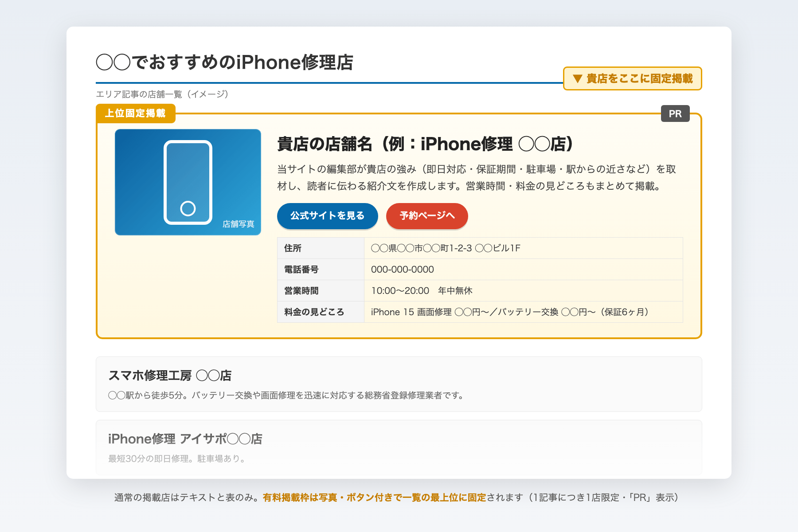Click the highlighted 有料掲載枠は写真・ボタン付き footer text
This screenshot has width=798, height=532.
(x=375, y=497)
